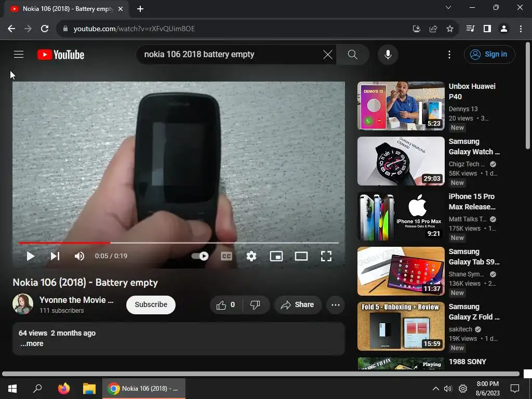Screen dimensions: 532x399
Task: Open YouTube settings three-dot menu
Action: coord(449,54)
